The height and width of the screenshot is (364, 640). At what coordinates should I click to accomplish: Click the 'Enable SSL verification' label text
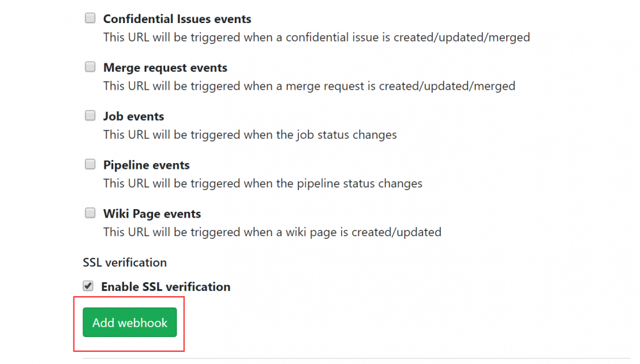click(166, 287)
